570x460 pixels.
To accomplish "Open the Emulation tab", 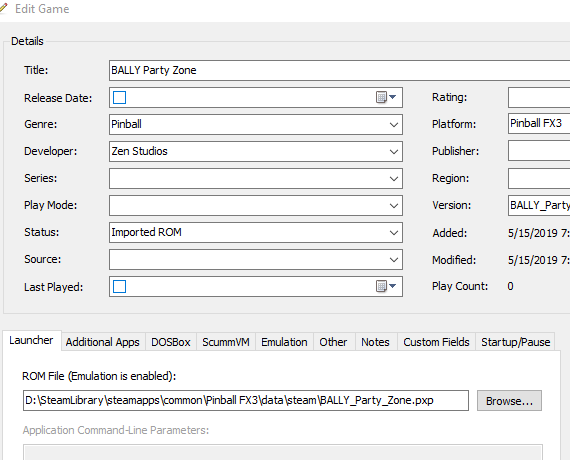I will 284,342.
